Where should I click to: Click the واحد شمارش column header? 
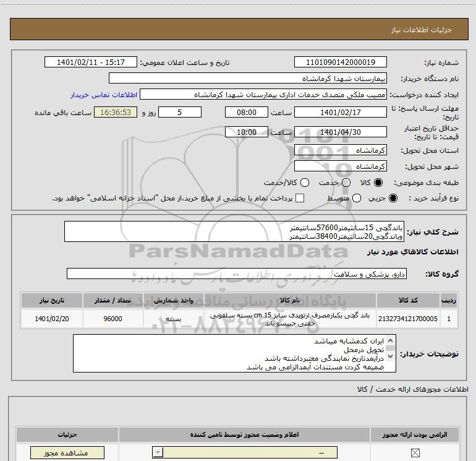(x=173, y=300)
